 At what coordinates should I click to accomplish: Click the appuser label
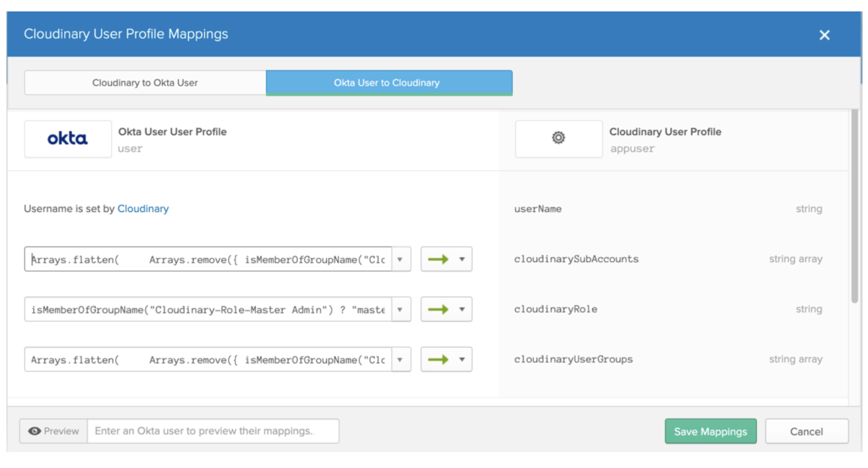tap(632, 149)
